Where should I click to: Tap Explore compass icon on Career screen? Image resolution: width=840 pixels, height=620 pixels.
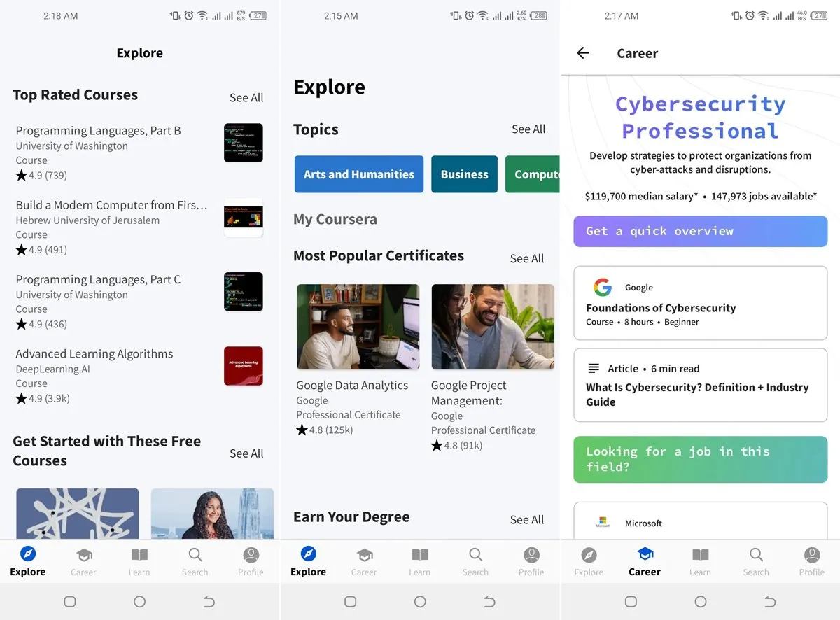click(589, 555)
